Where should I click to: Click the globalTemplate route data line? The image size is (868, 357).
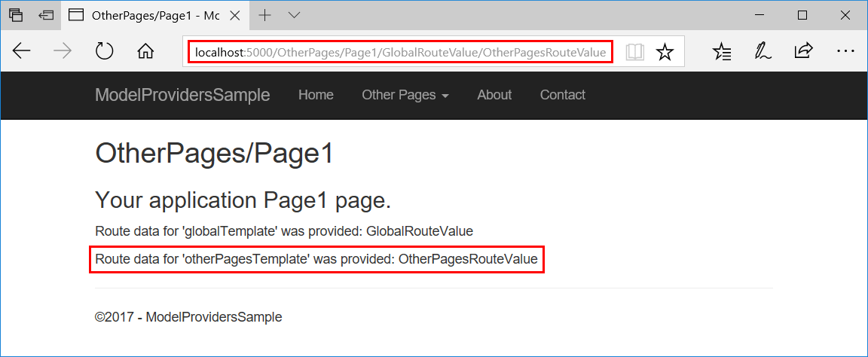coord(285,231)
